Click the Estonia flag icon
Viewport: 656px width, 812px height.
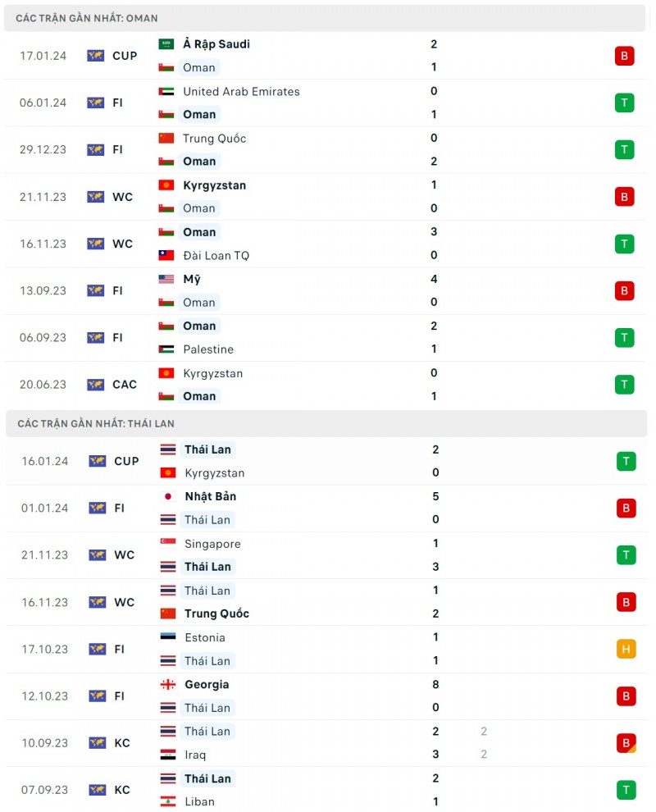coord(168,637)
